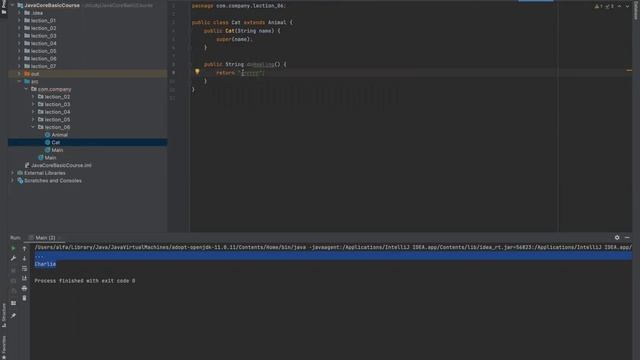
Task: Toggle soft-wrap in the Run console
Action: [24, 269]
